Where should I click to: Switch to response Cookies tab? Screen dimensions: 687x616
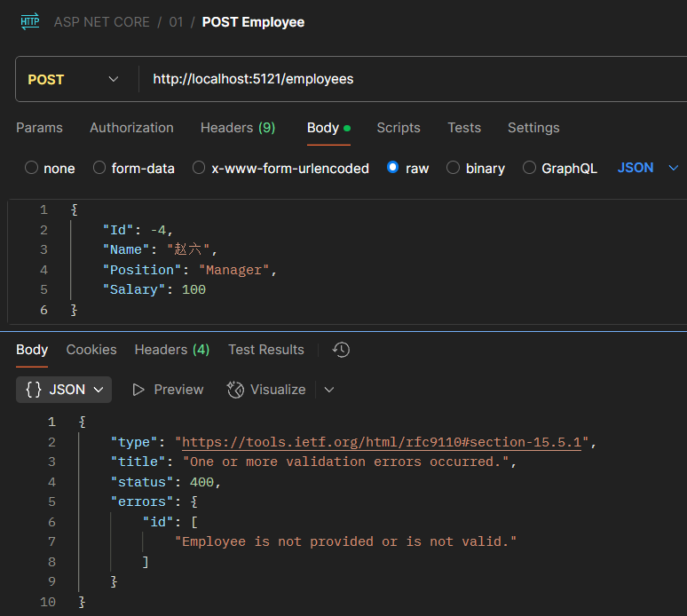click(x=91, y=350)
